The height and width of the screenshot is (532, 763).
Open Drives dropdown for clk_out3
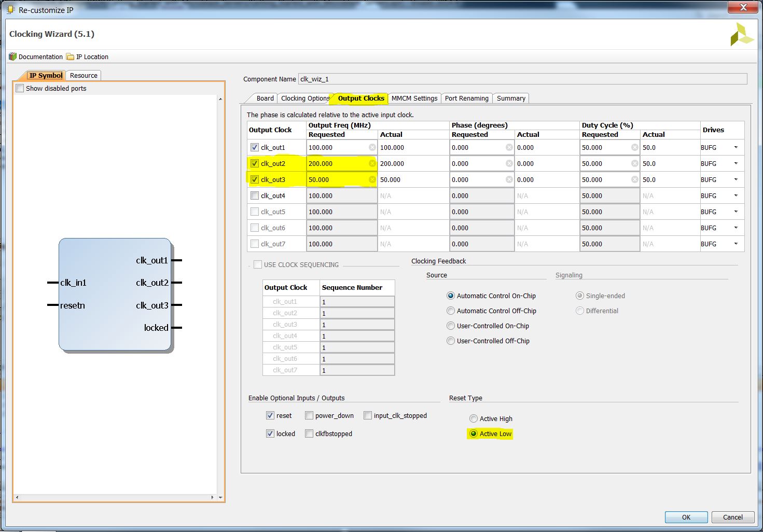tap(736, 179)
